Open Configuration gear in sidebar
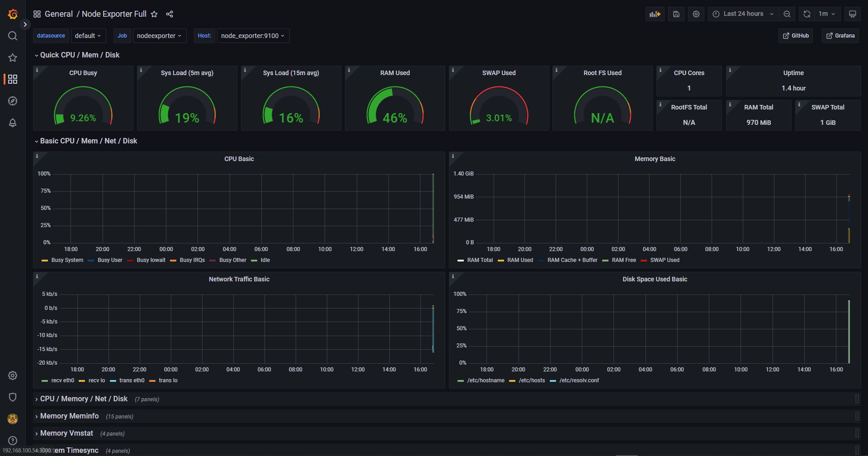This screenshot has height=456, width=868. (x=13, y=375)
